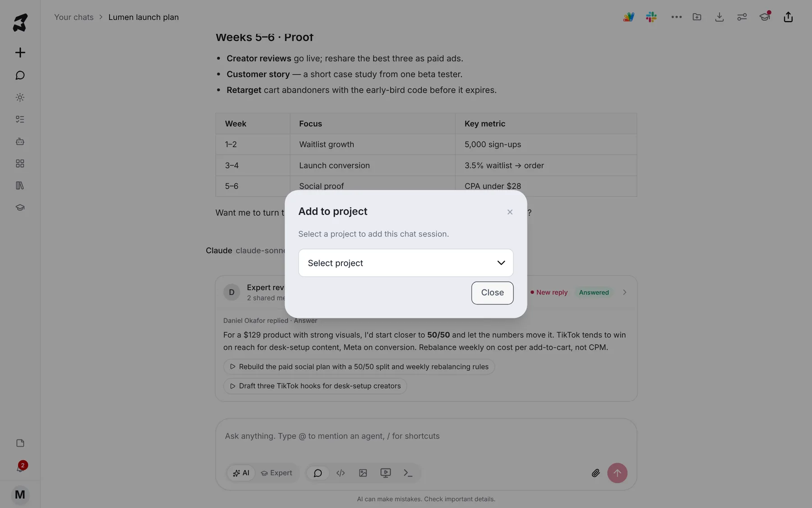Open the settings sliders icon in header
Image resolution: width=812 pixels, height=508 pixels.
tap(742, 17)
